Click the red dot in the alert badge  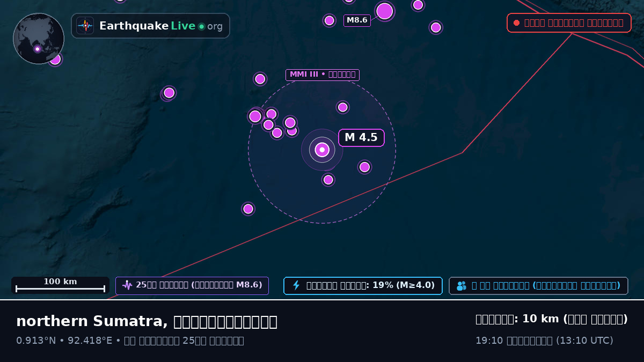pyautogui.click(x=516, y=23)
